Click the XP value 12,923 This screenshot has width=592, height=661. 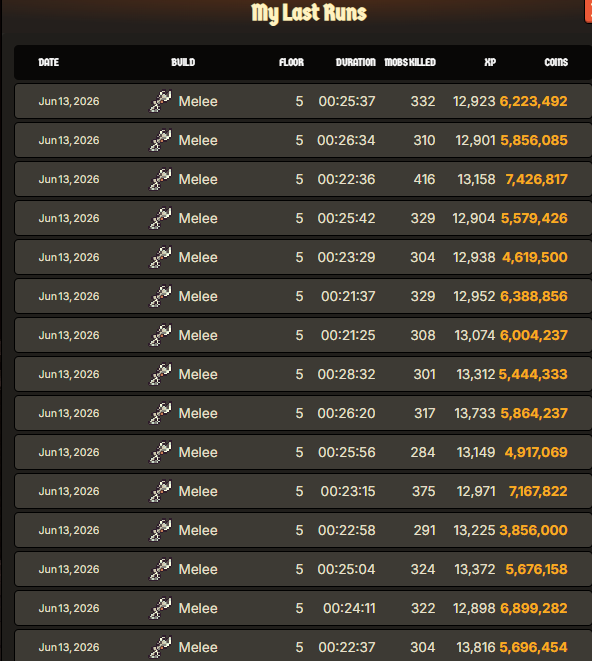click(474, 101)
